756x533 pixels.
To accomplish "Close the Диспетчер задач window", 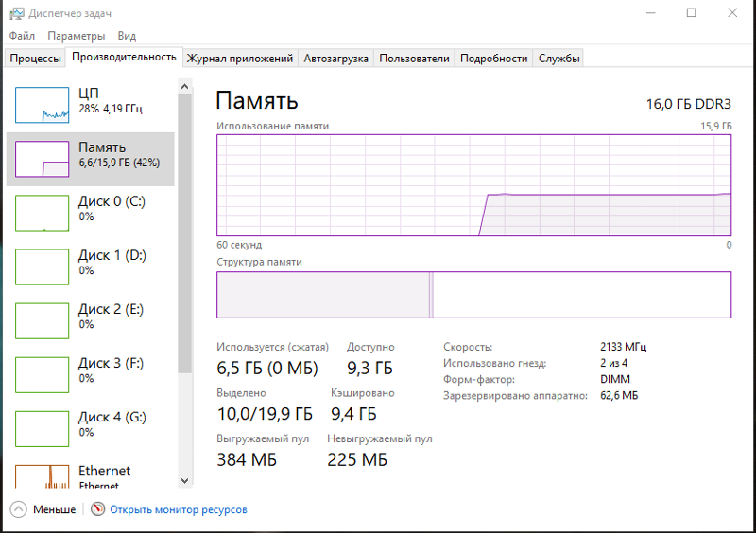I will coord(732,13).
